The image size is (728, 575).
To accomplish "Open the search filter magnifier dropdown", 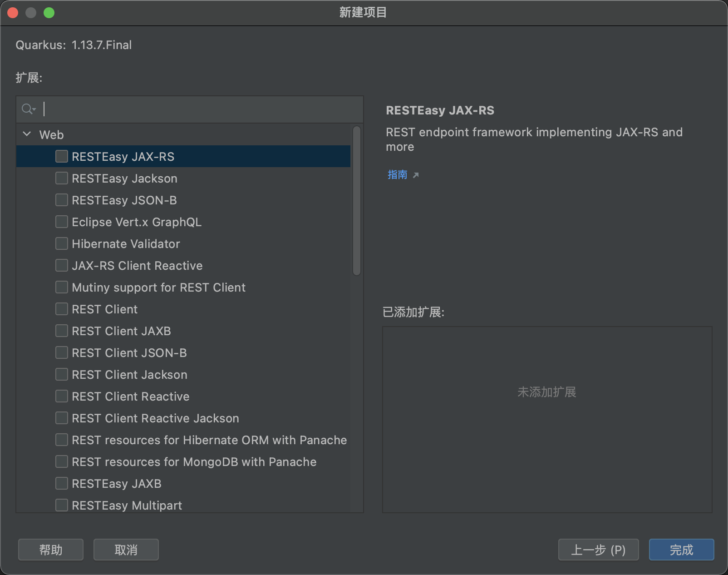I will click(x=28, y=109).
